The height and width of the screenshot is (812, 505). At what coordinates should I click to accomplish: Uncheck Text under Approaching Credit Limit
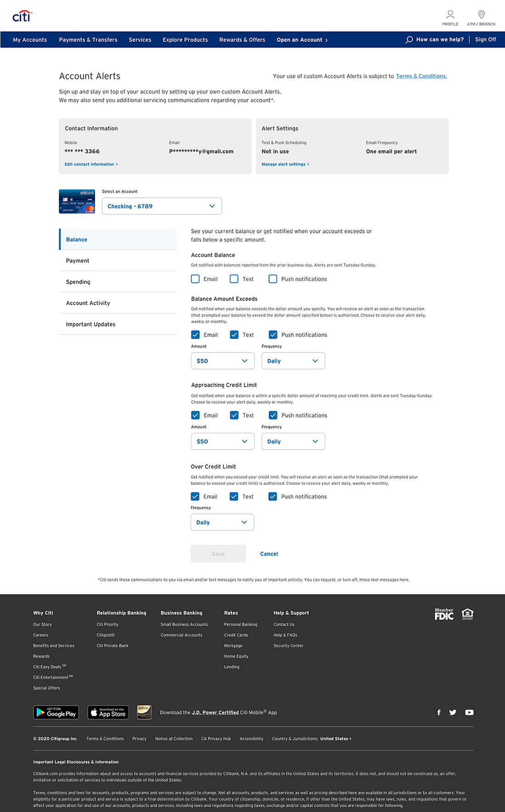234,415
